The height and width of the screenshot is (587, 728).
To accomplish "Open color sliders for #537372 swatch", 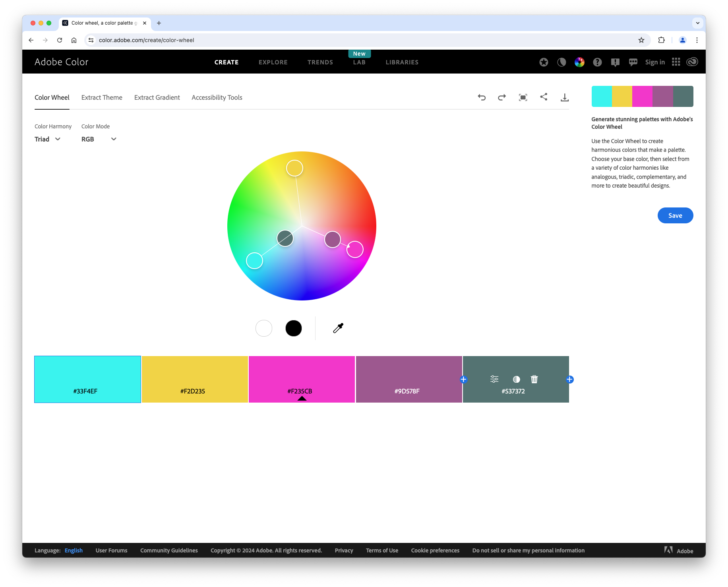I will 494,379.
